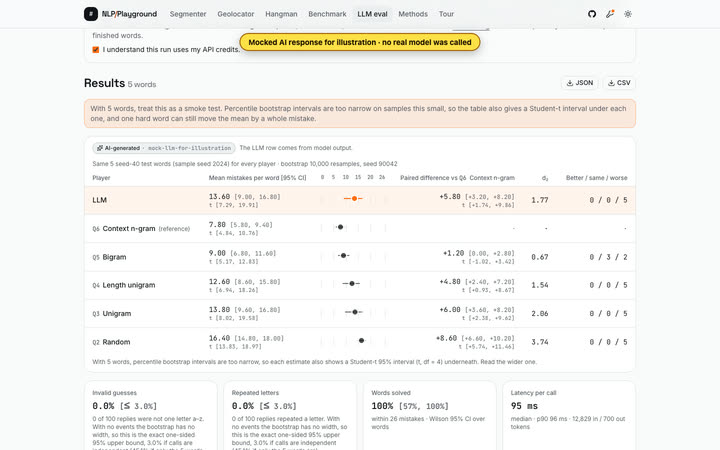
Task: Click the Bigram paired difference +1.20
Action: 453,253
